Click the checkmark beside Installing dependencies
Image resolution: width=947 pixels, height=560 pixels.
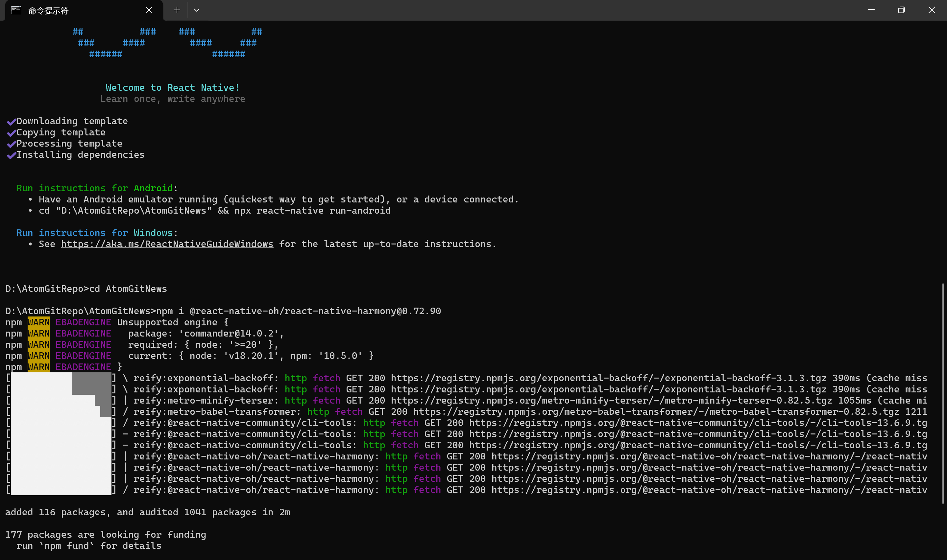point(11,155)
